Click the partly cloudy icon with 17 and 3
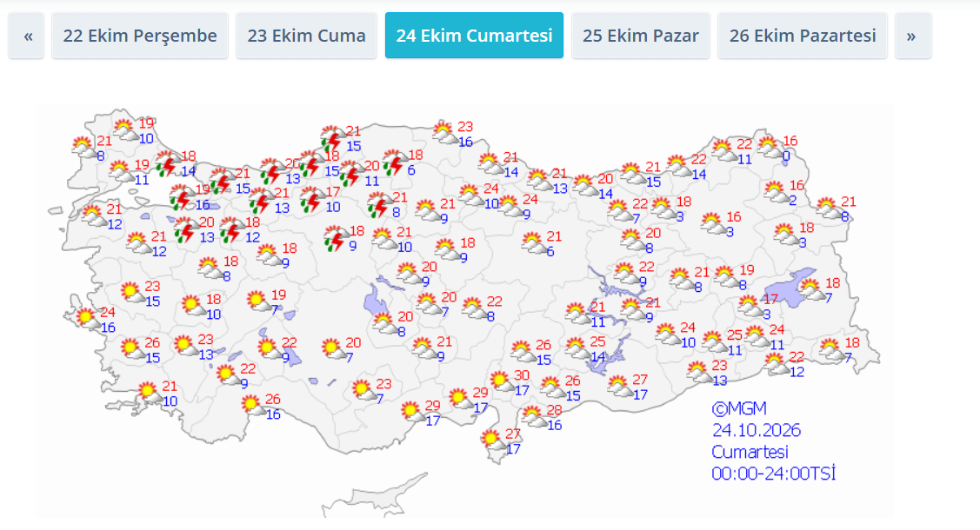 pyautogui.click(x=750, y=306)
